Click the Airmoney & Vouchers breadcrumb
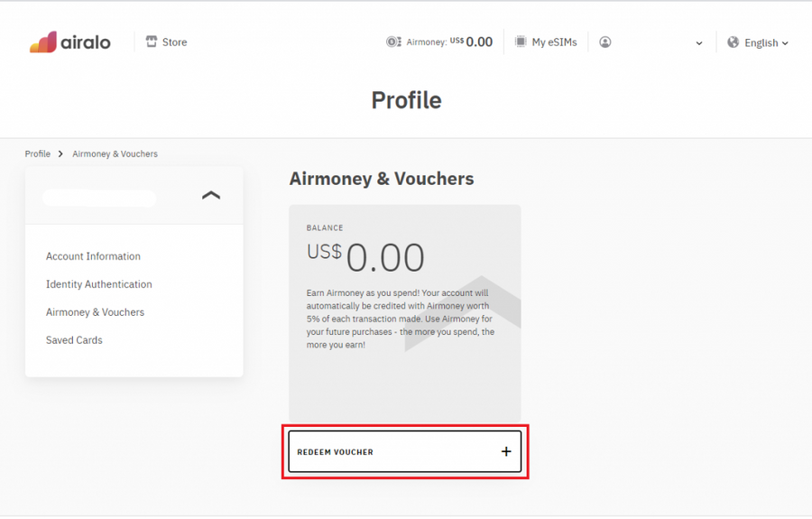 click(x=115, y=154)
